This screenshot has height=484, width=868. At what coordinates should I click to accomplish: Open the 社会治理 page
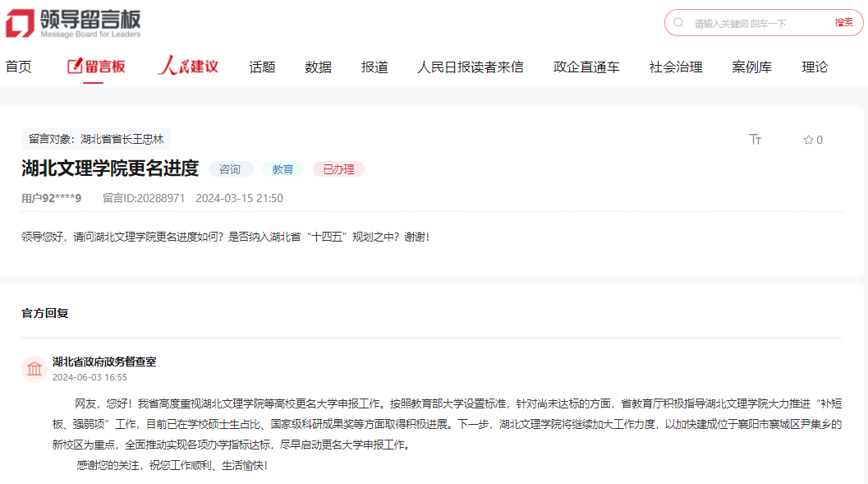click(x=675, y=67)
